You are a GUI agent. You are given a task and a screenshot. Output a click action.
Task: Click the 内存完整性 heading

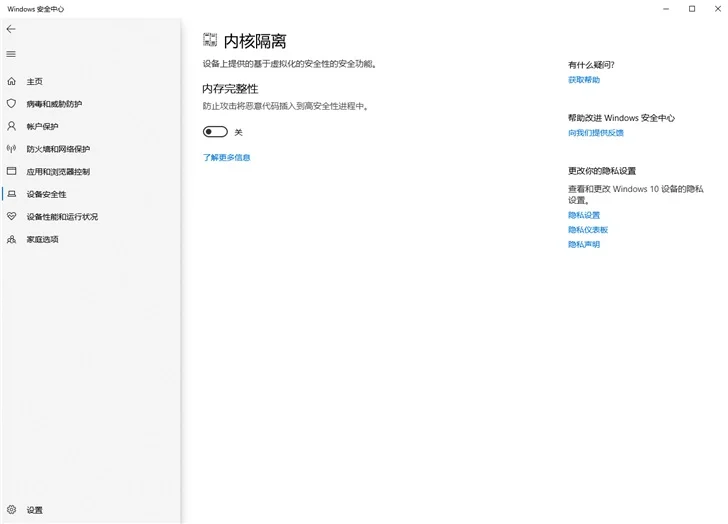pos(230,89)
